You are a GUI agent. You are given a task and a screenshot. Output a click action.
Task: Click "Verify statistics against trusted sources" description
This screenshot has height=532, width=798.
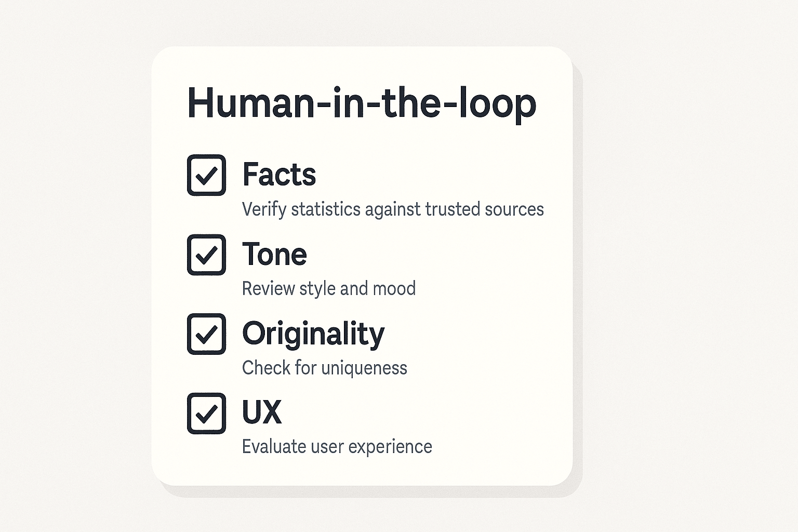point(393,209)
